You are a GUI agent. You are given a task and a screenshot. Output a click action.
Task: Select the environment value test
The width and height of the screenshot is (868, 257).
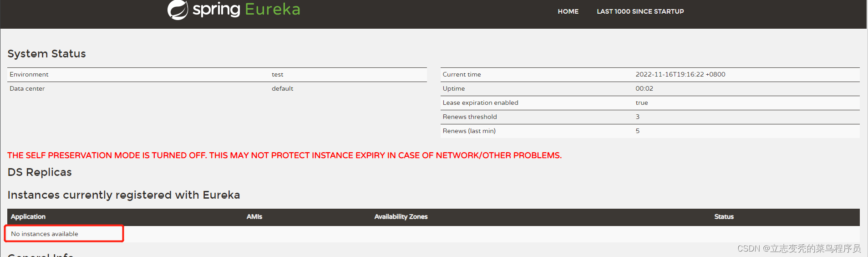277,74
